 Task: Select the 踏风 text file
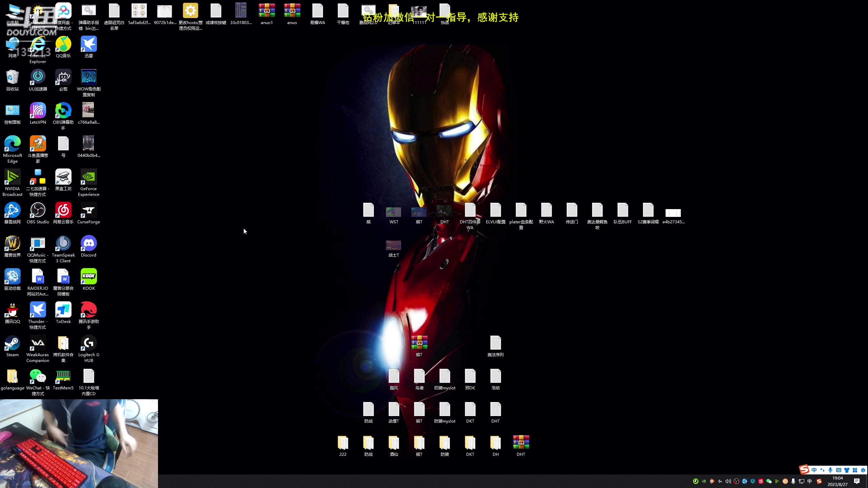tap(394, 380)
